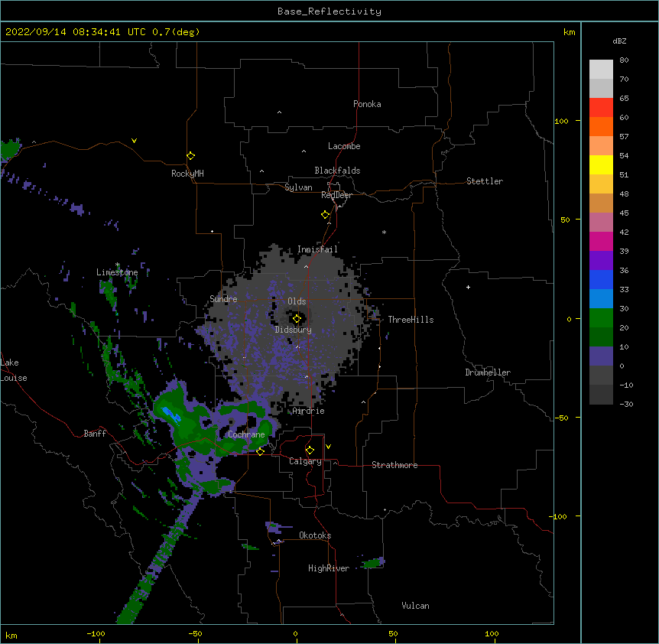
Task: Click the Okotoks city label
Action: (x=315, y=535)
